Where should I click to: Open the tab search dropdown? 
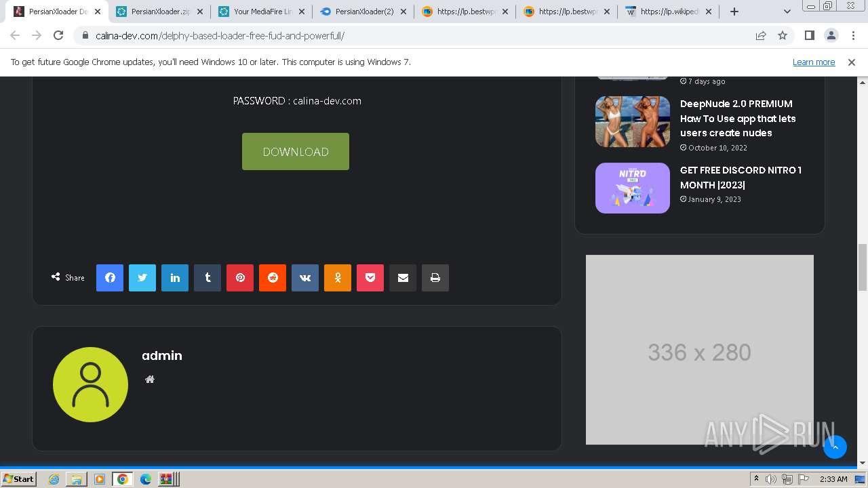pos(787,12)
